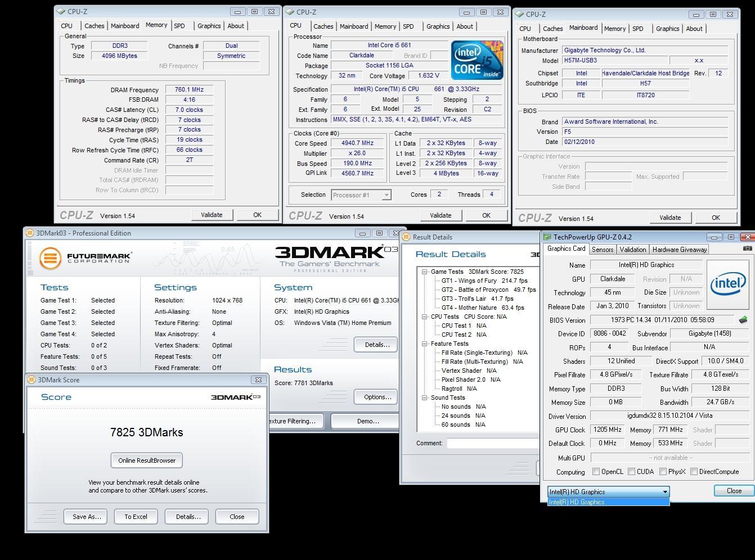Click Close in the 3DMark Score dialog
The height and width of the screenshot is (560, 755).
237,517
